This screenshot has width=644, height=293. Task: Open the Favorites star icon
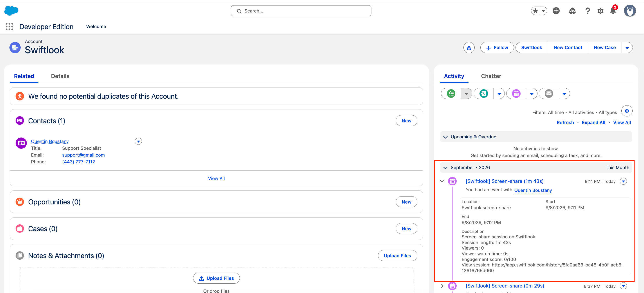click(535, 11)
